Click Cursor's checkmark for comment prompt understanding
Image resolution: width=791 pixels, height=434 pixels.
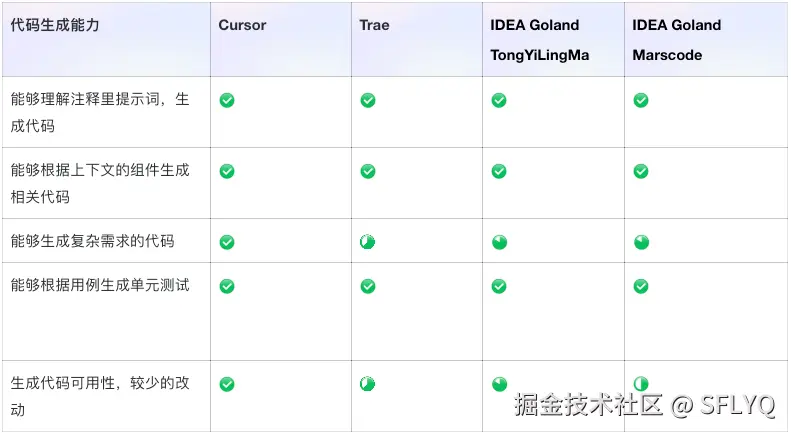click(227, 100)
